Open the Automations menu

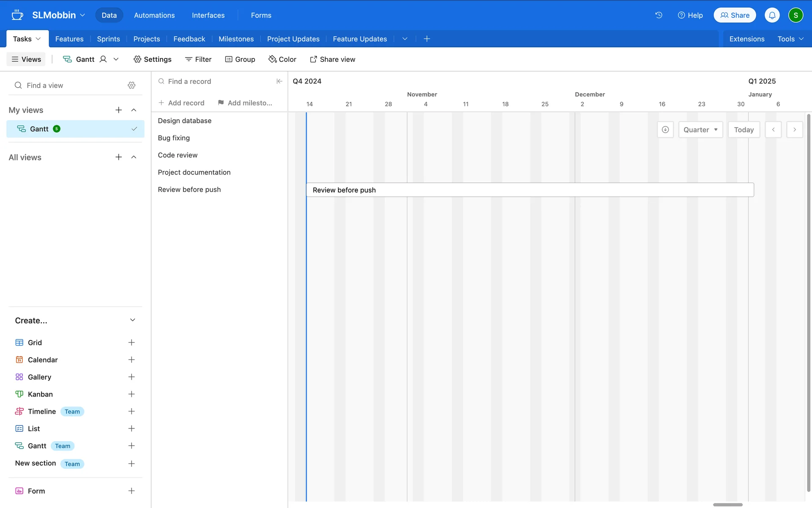(x=154, y=15)
